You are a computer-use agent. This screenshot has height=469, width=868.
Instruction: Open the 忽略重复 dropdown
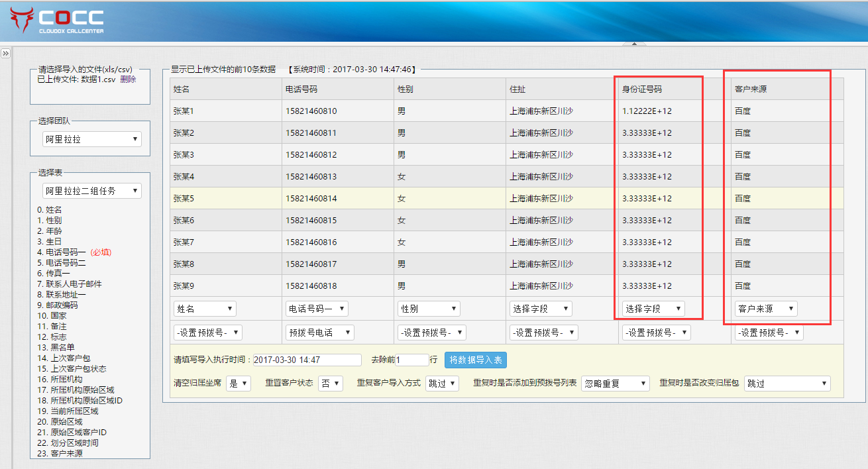[x=615, y=384]
